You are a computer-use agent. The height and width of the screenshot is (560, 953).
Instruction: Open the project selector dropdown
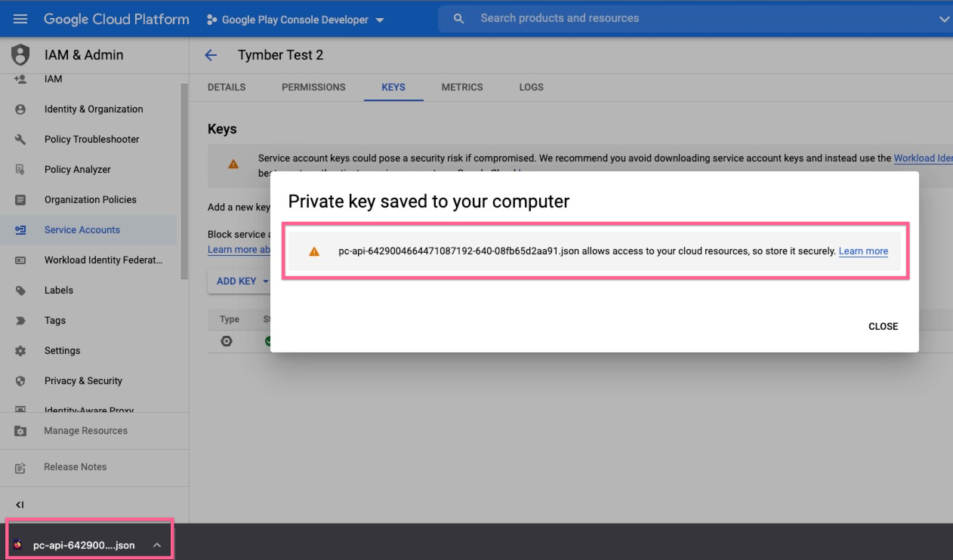coord(295,20)
